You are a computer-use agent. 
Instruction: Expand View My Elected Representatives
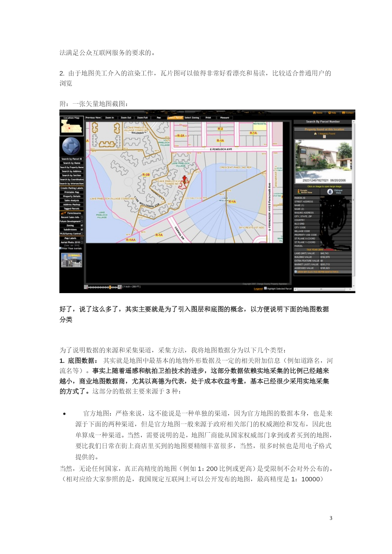click(x=296, y=272)
